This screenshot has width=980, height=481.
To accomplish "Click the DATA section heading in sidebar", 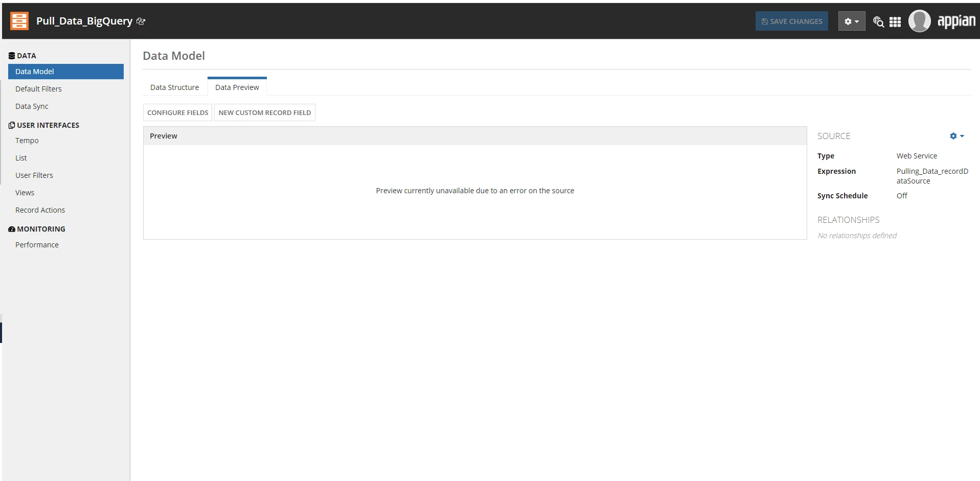I will (x=22, y=56).
